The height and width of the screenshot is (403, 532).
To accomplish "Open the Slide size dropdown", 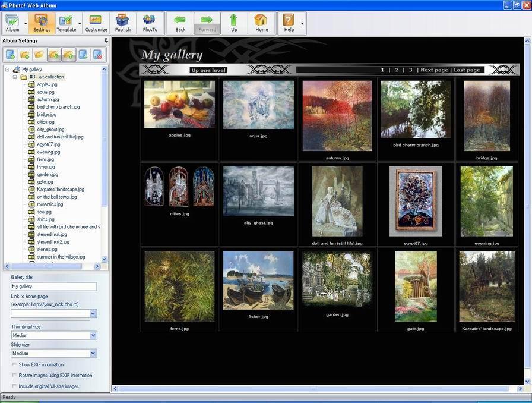I will coord(93,354).
